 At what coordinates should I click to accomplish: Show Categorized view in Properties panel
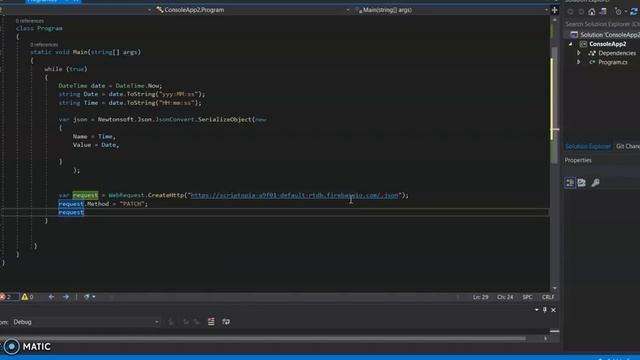point(570,182)
